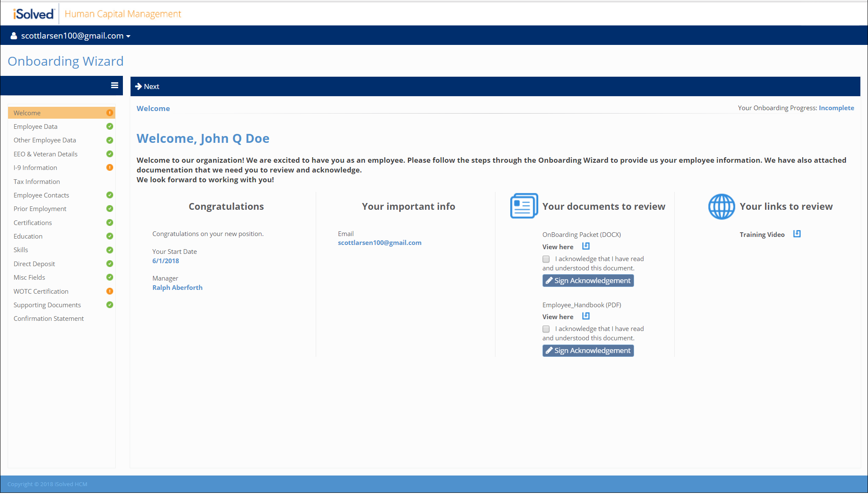Click the orange warning icon next to I-9 Information
Screen dimensions: 868x495
(x=110, y=167)
